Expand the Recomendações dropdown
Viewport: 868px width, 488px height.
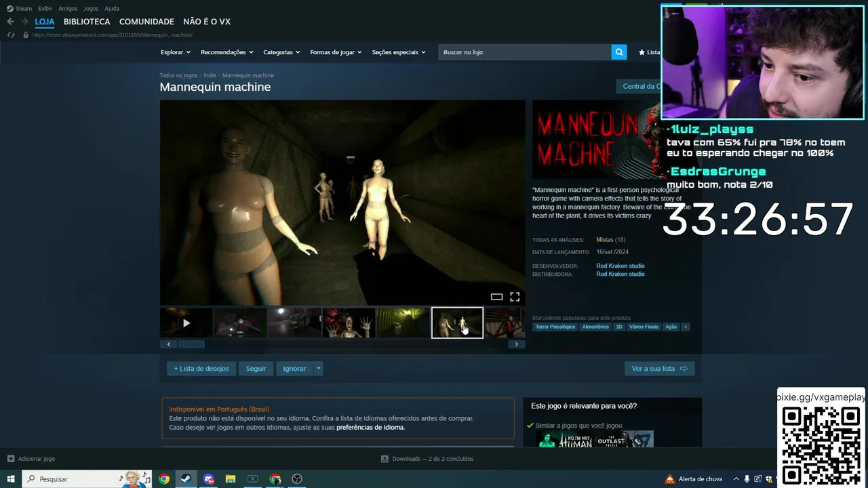[226, 52]
